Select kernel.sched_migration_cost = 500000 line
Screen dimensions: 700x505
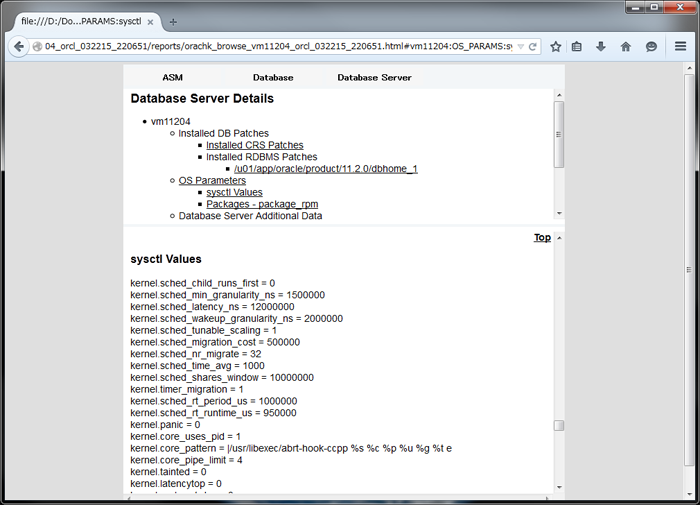pyautogui.click(x=215, y=342)
